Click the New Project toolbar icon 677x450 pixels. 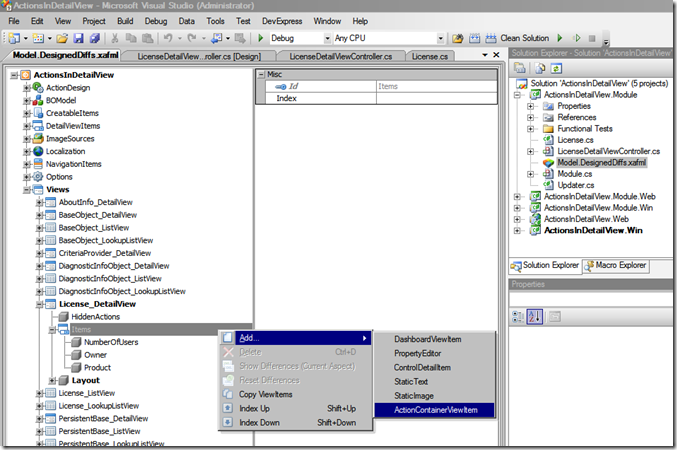(x=14, y=38)
